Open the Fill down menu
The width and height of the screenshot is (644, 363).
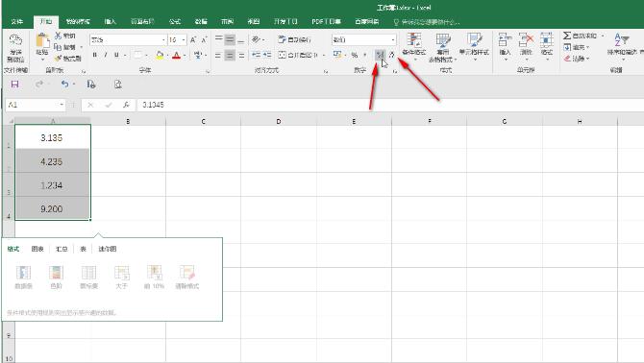point(577,47)
